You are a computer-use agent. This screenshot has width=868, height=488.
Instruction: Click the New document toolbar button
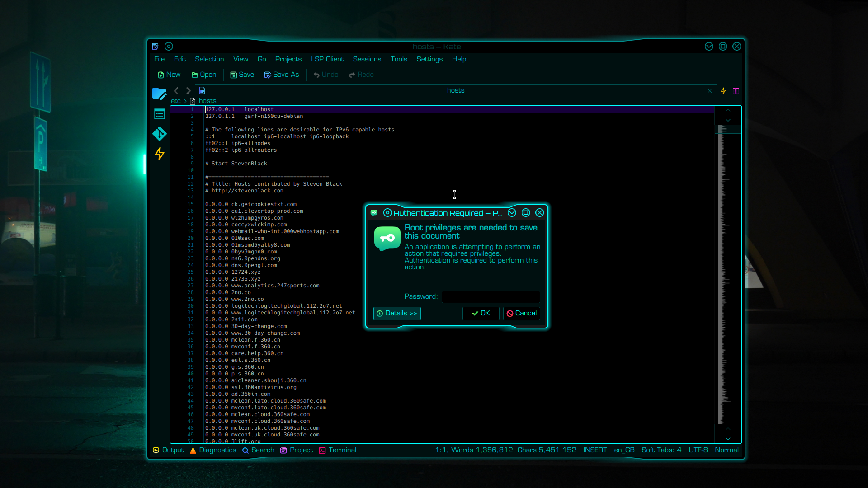point(169,75)
